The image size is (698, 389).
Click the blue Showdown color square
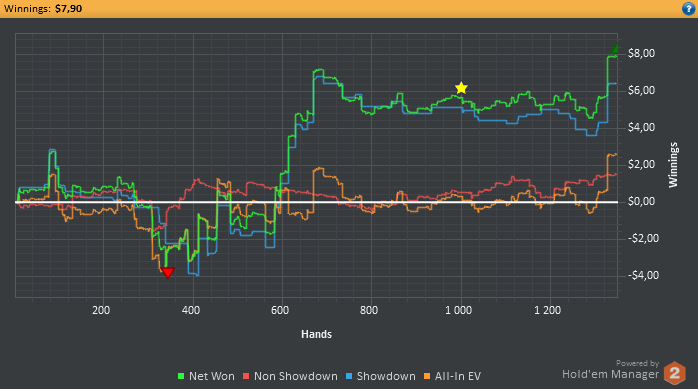coord(349,376)
